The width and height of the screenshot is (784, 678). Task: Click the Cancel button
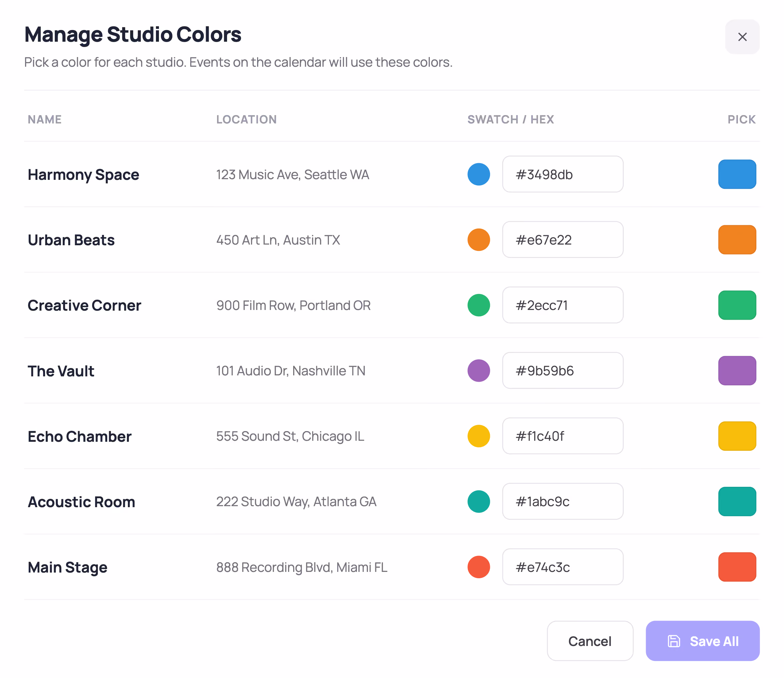590,641
